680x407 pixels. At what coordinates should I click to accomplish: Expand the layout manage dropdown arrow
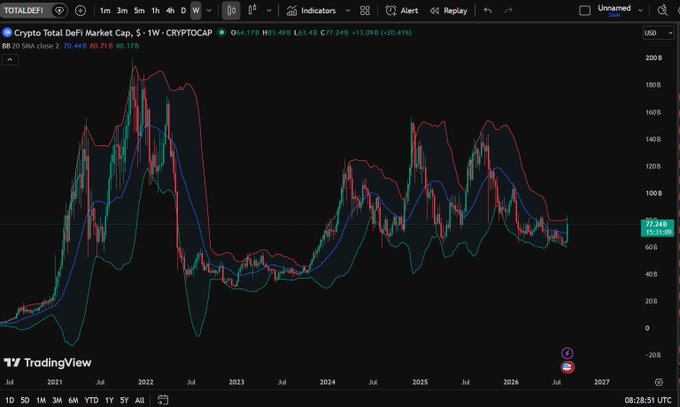[x=641, y=10]
